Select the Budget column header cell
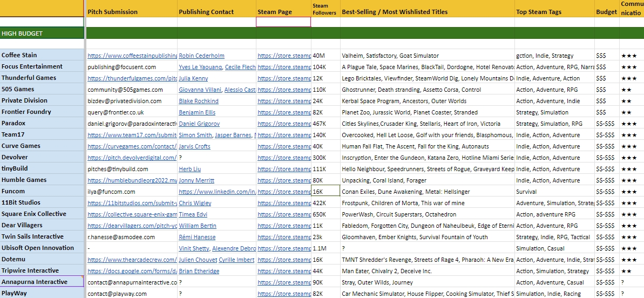 (x=607, y=11)
